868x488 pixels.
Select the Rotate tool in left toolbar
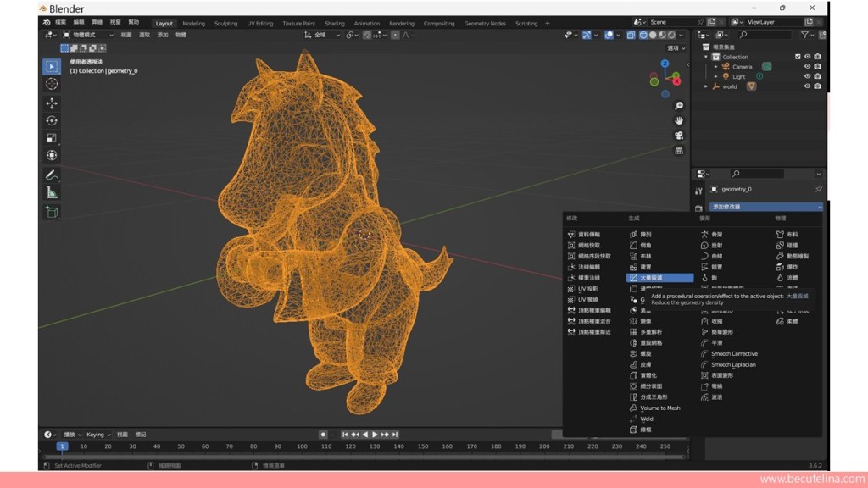[52, 120]
